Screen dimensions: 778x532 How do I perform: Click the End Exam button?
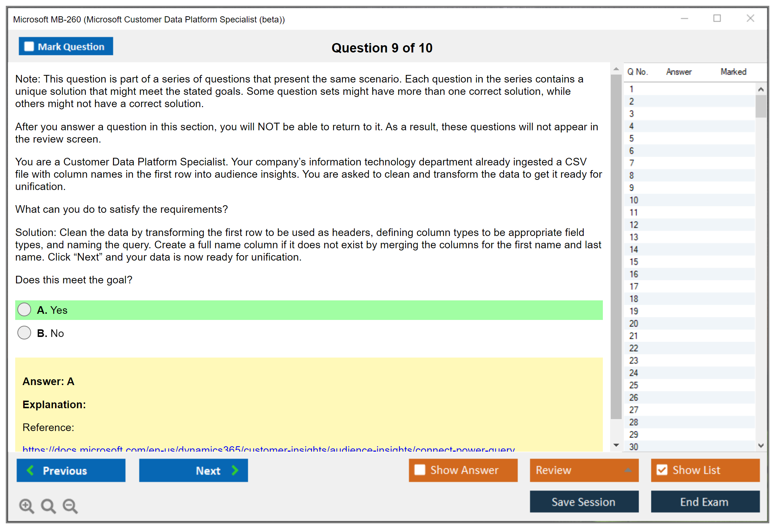click(x=705, y=502)
